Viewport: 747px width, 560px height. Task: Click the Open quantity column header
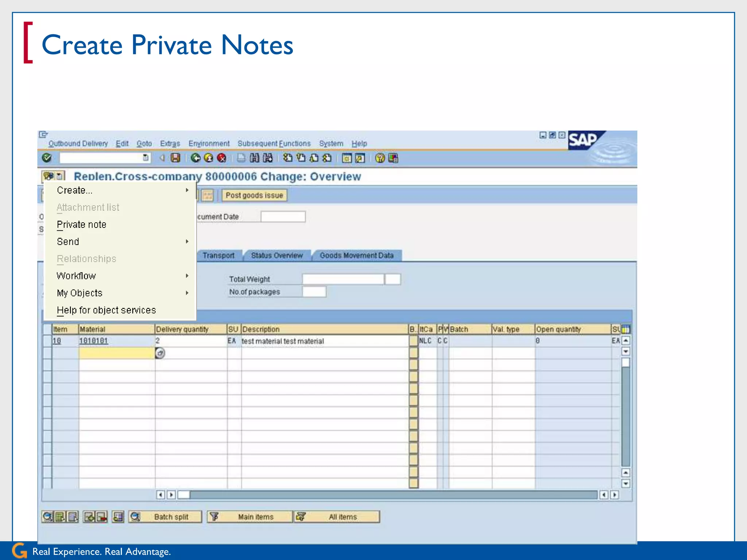click(573, 329)
